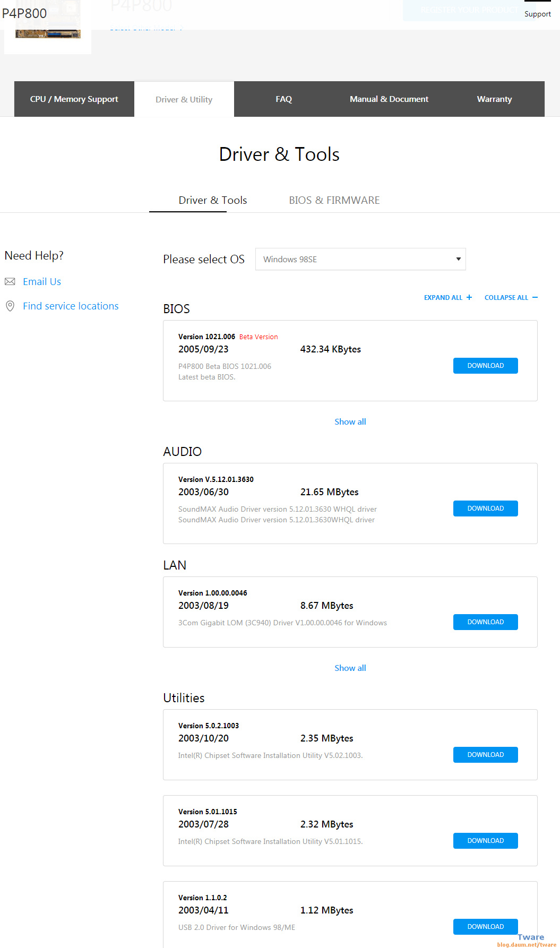Click the 'Version 1021.006' text
The width and height of the screenshot is (560, 948).
pos(206,337)
